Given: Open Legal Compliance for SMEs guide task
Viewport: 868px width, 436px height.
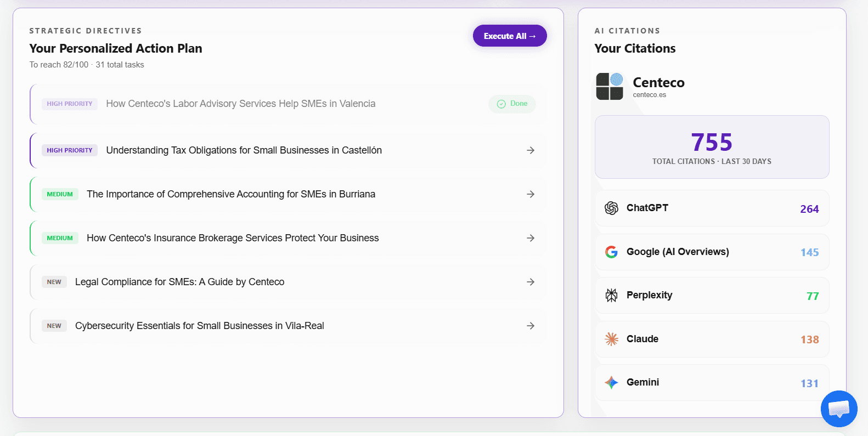Looking at the screenshot, I should (288, 282).
